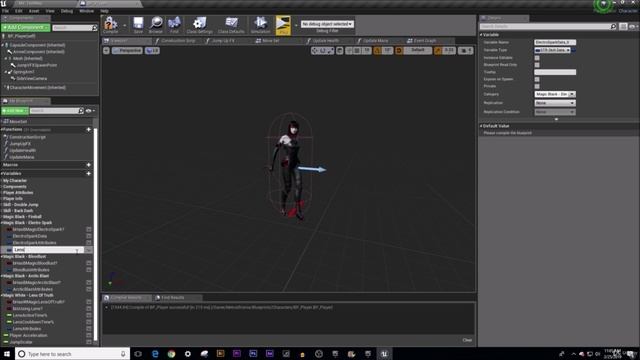
Task: Open After Effects from the taskbar
Action: coord(269,354)
